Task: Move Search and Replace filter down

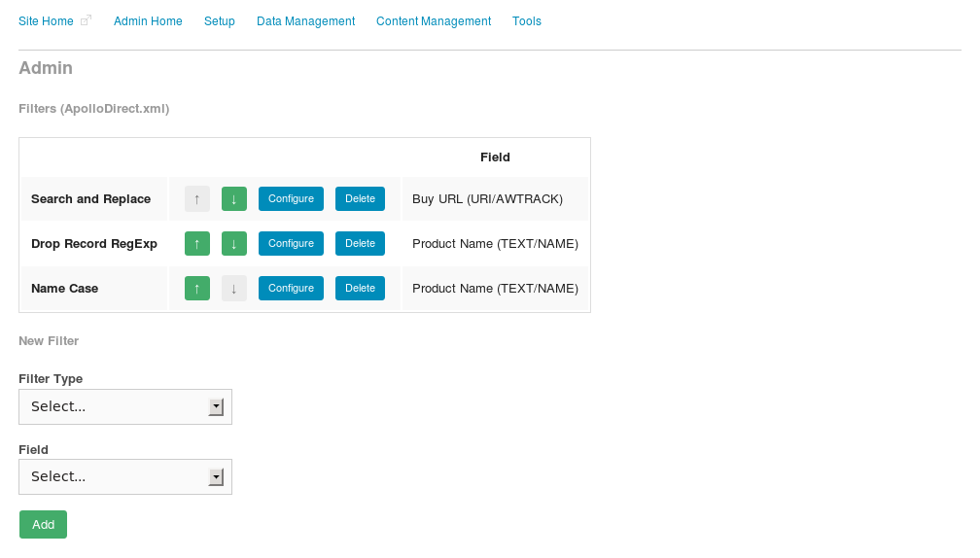Action: [x=233, y=198]
